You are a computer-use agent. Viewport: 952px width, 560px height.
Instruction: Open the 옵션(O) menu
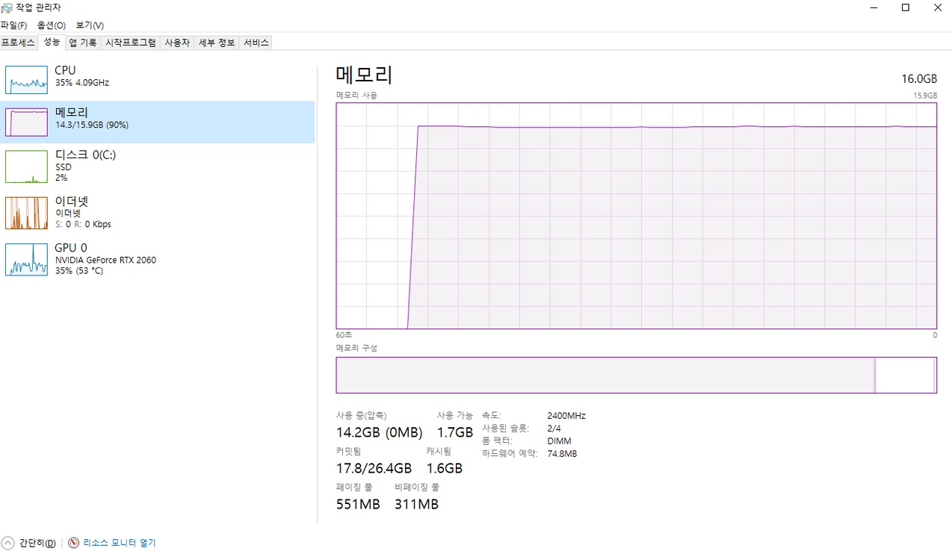coord(52,25)
